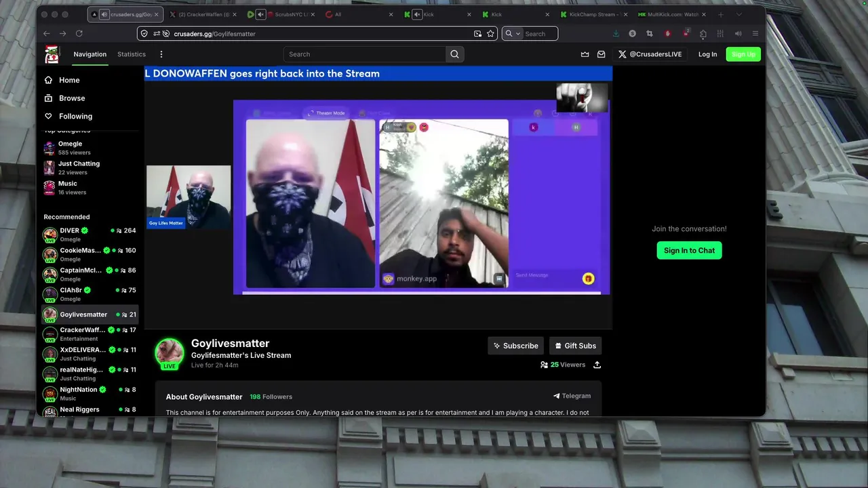Image resolution: width=868 pixels, height=488 pixels.
Task: Switch to the ScrubsNYC tab
Action: (x=282, y=14)
